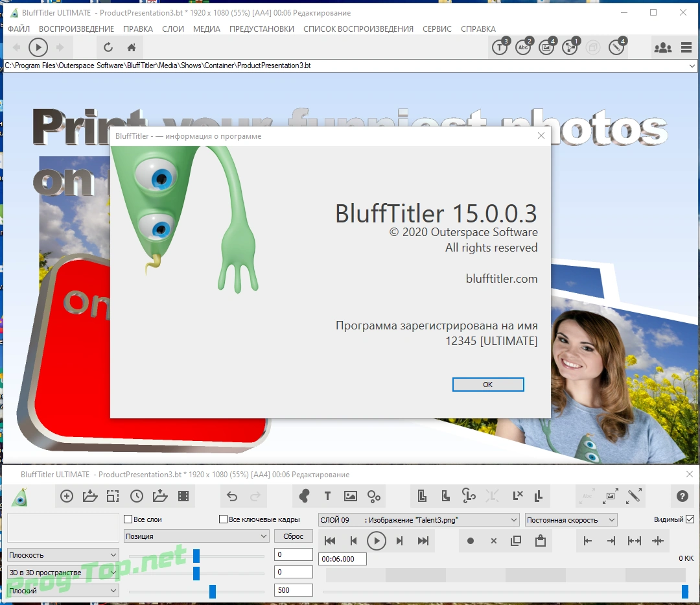The image size is (700, 605).
Task: Click the add text layer T icon
Action: coord(327,496)
